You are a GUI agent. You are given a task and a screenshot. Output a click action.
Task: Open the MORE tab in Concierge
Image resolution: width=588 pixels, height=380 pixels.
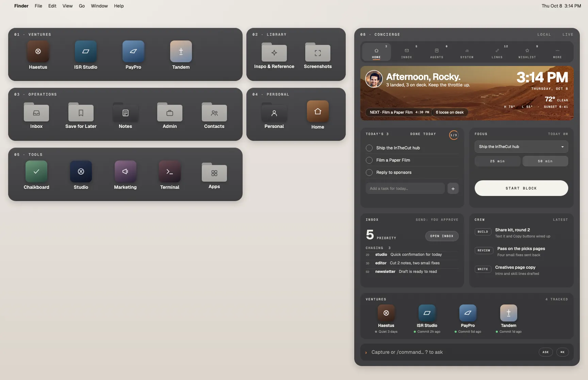pyautogui.click(x=557, y=52)
